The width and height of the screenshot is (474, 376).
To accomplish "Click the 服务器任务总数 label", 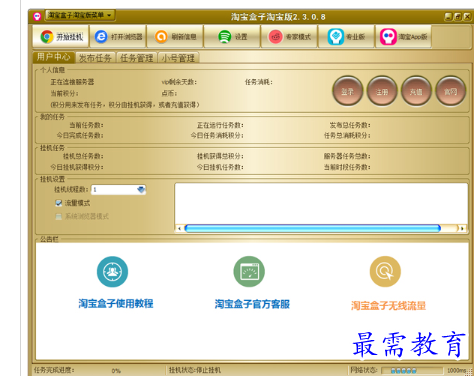I will click(x=347, y=156).
